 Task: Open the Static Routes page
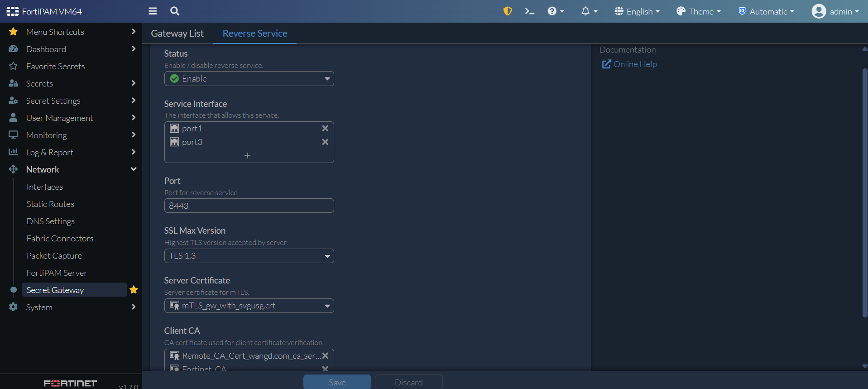[50, 204]
